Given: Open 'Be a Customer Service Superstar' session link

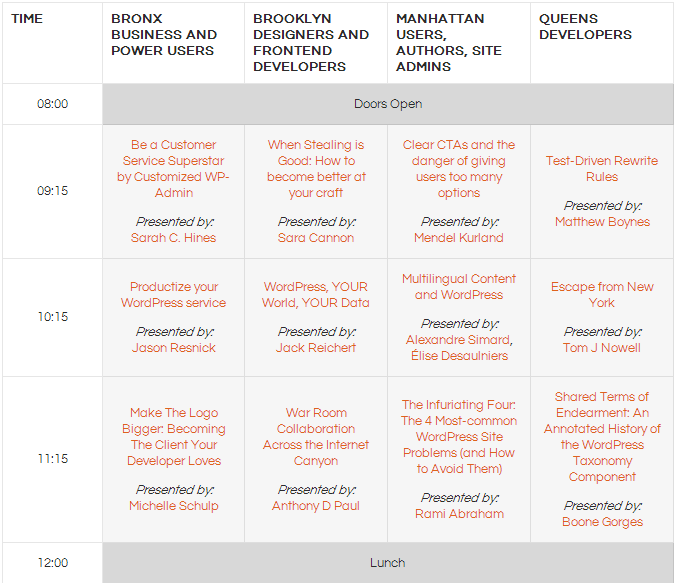Looking at the screenshot, I should pos(173,169).
